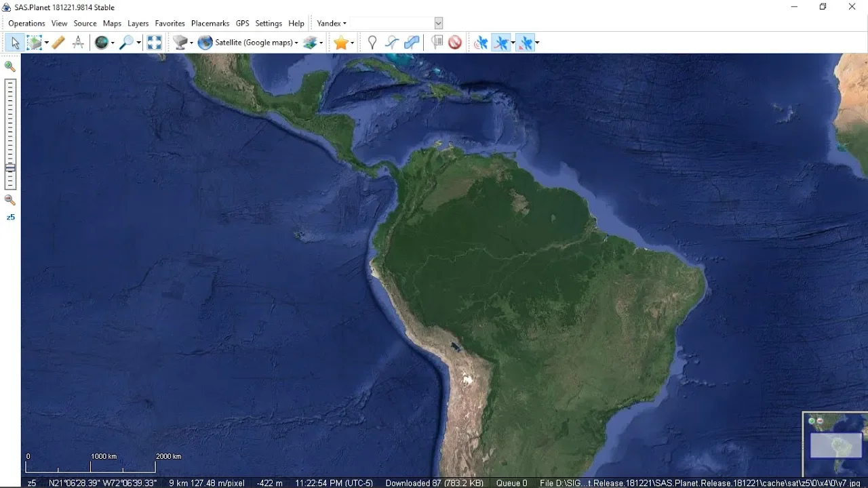
Task: Zoom in with the top magnifier
Action: coord(10,66)
